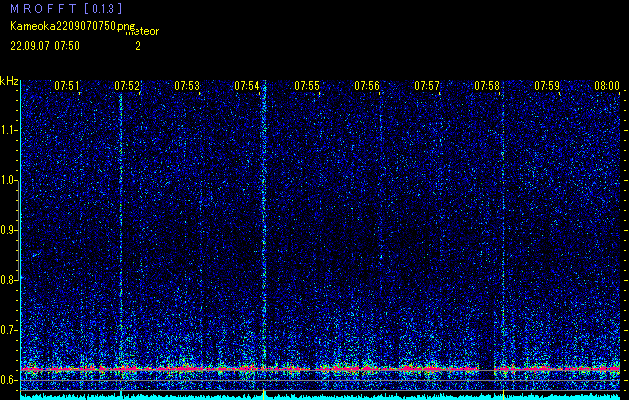Click the 07:51 time label
This screenshot has width=629, height=400.
coord(67,86)
